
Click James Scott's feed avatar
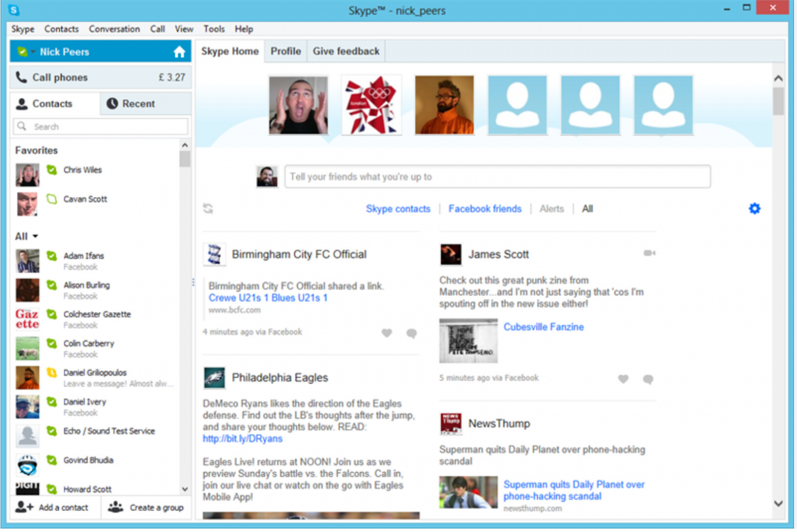451,255
